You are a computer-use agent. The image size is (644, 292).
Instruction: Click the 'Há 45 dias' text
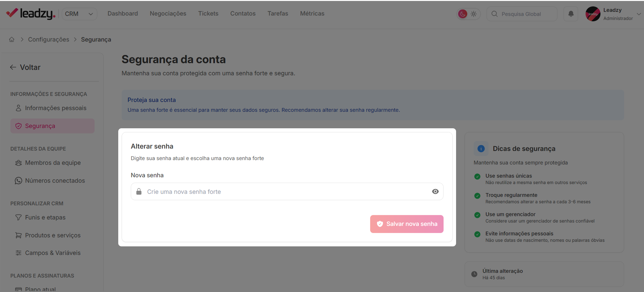(x=493, y=278)
